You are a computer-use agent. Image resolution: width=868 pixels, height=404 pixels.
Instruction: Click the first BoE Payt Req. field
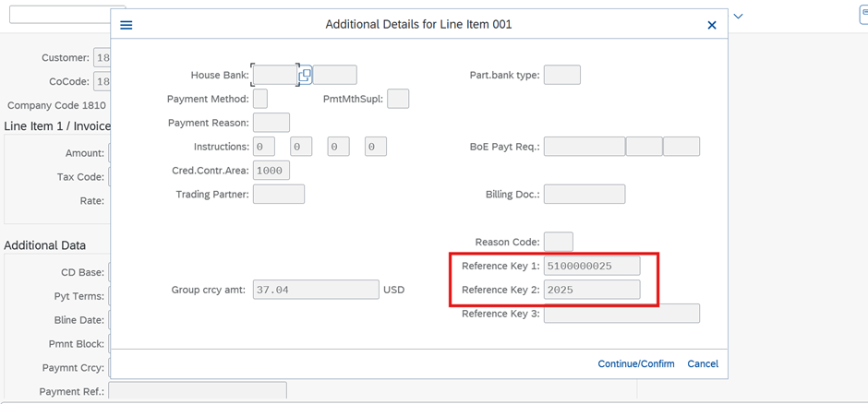pos(585,147)
